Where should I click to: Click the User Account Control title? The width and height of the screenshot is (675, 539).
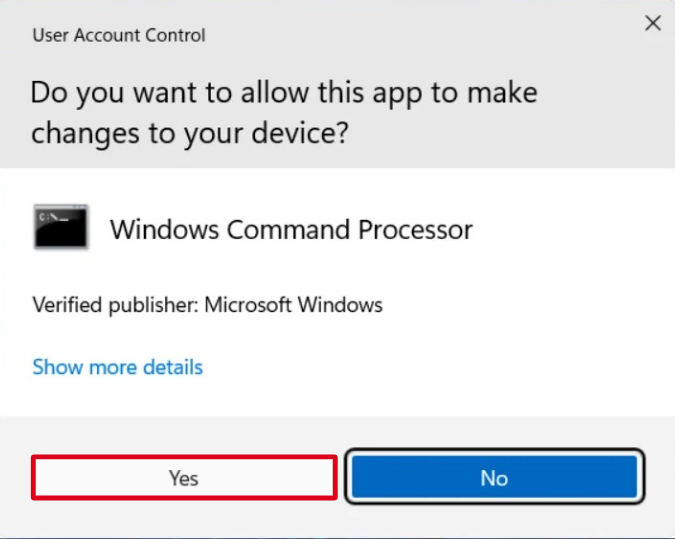[118, 35]
